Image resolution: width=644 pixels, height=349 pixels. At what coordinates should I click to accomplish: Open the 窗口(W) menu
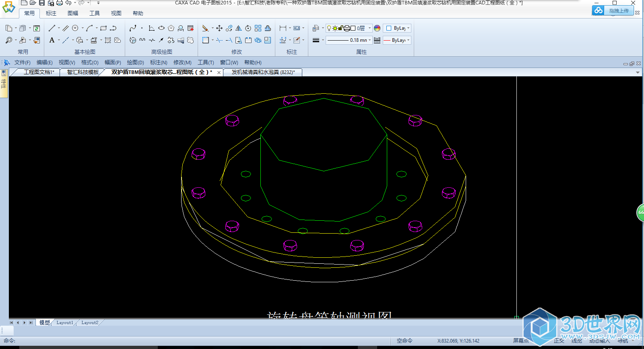(x=229, y=62)
